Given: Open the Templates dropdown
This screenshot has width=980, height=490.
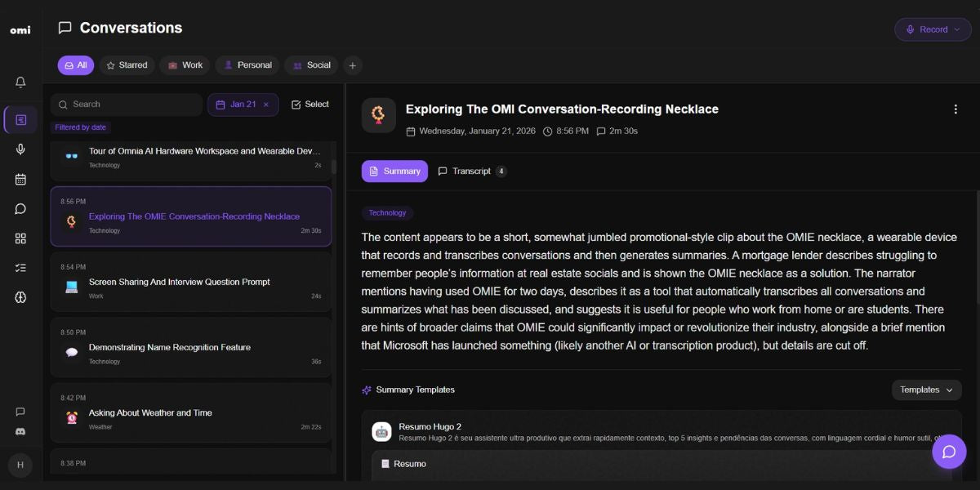Looking at the screenshot, I should click(927, 390).
